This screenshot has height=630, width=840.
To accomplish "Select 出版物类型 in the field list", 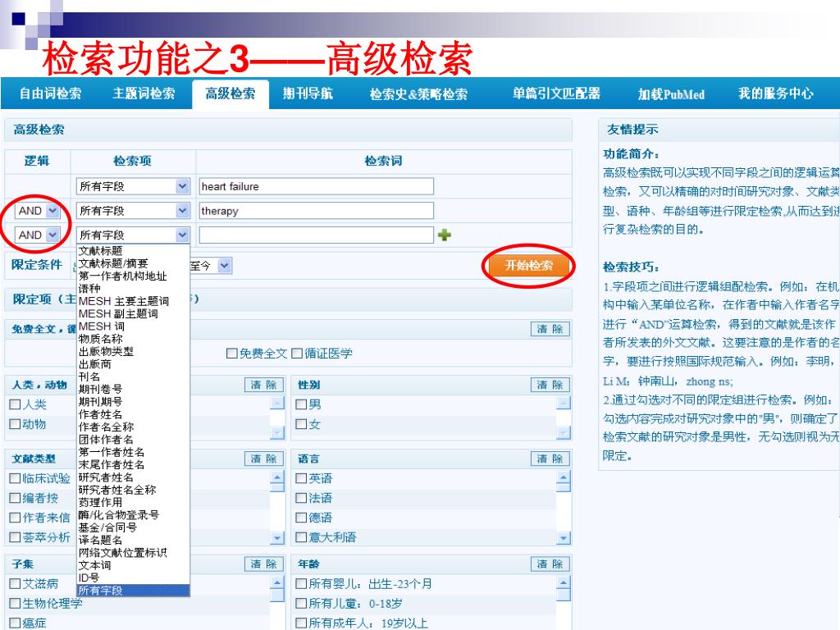I will pos(133,351).
